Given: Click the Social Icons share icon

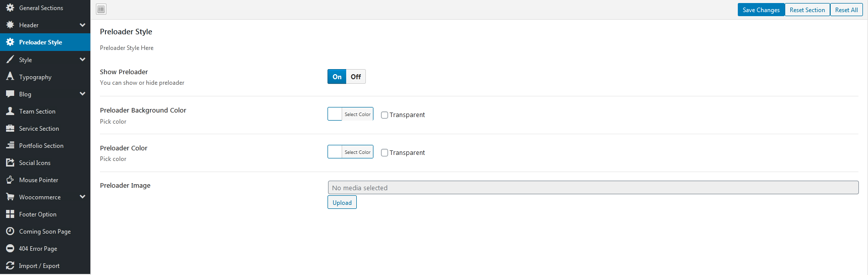Looking at the screenshot, I should pyautogui.click(x=10, y=162).
